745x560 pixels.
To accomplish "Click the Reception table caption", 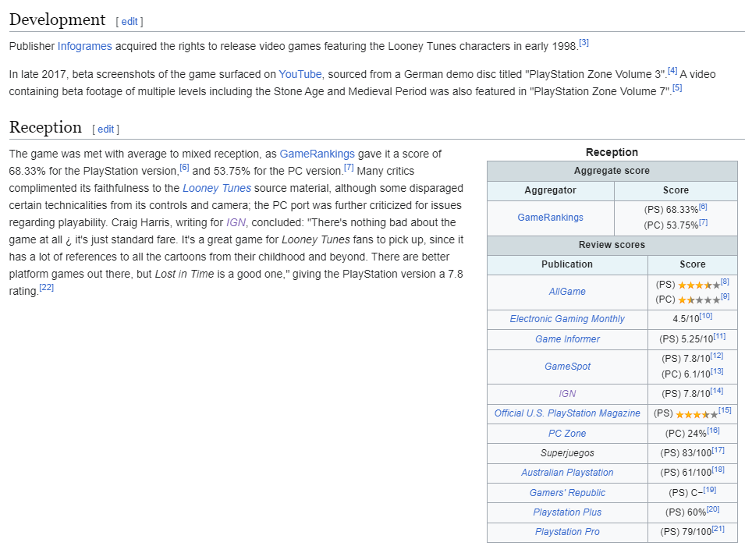I will [612, 152].
